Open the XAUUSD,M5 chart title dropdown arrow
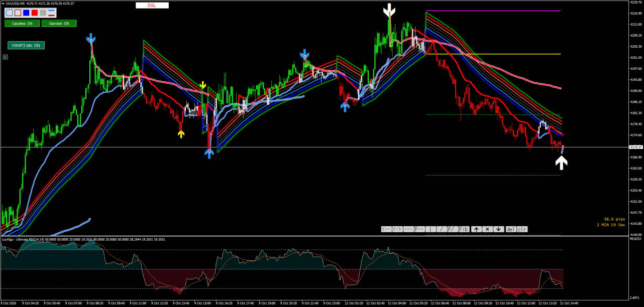The image size is (644, 307). click(2, 4)
